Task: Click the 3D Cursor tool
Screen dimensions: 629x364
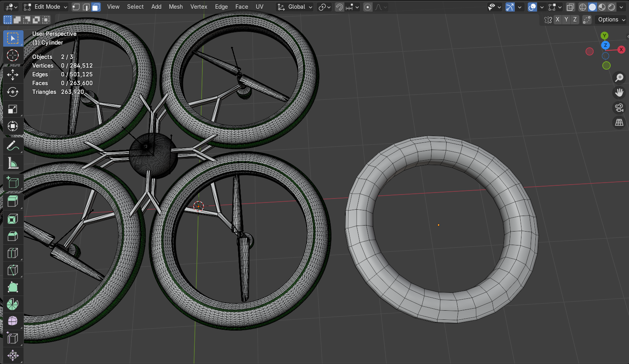Action: (x=13, y=55)
